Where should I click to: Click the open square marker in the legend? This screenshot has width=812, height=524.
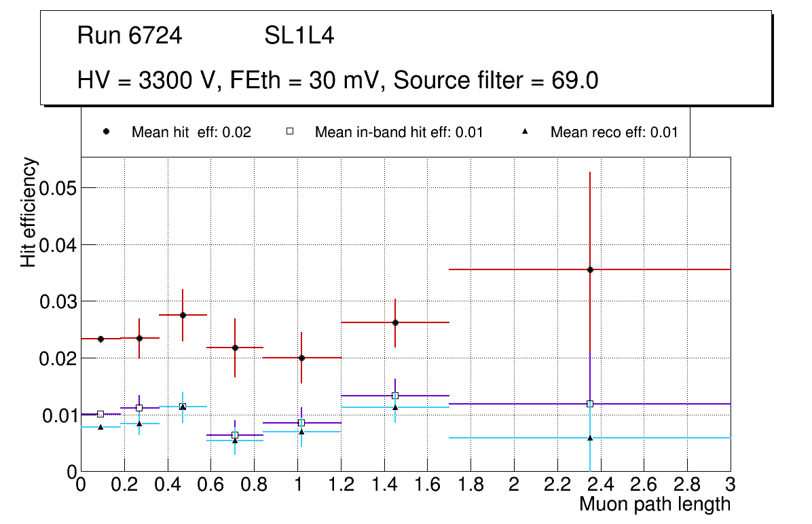click(290, 132)
